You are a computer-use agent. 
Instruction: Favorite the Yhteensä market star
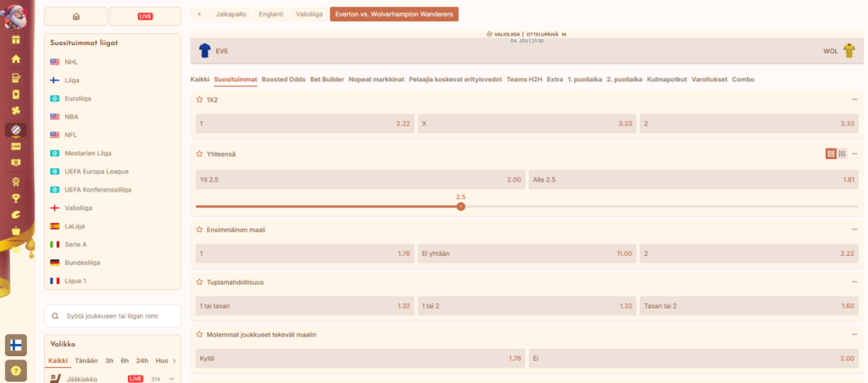tap(199, 154)
